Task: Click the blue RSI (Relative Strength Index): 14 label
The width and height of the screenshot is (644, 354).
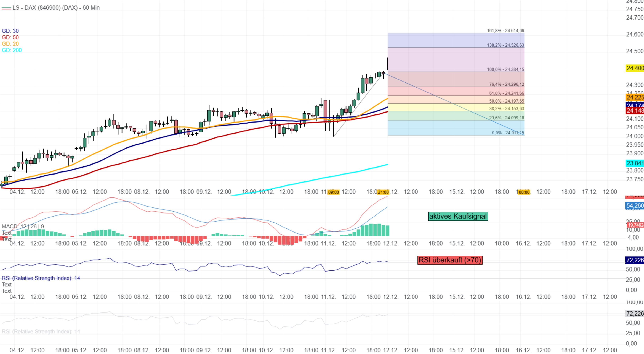Action: point(41,278)
